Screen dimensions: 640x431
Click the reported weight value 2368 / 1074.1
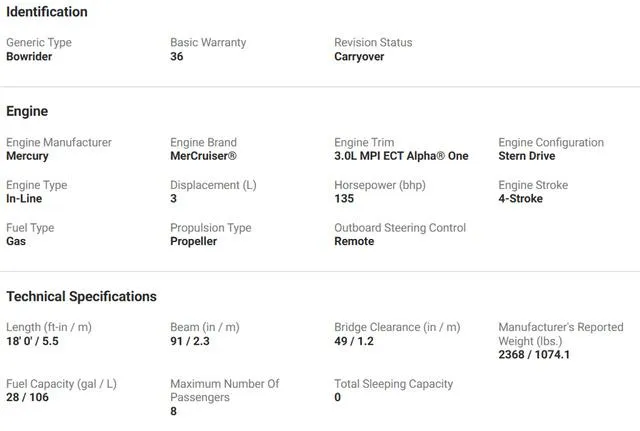(534, 354)
